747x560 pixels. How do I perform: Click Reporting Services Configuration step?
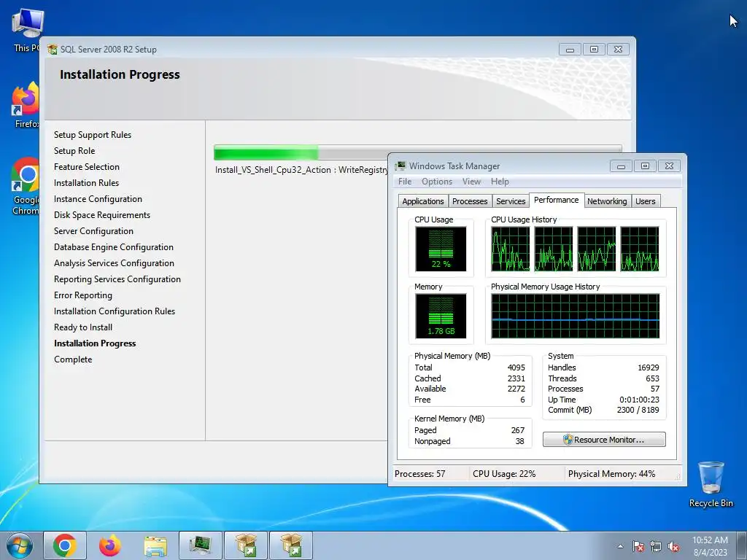117,279
